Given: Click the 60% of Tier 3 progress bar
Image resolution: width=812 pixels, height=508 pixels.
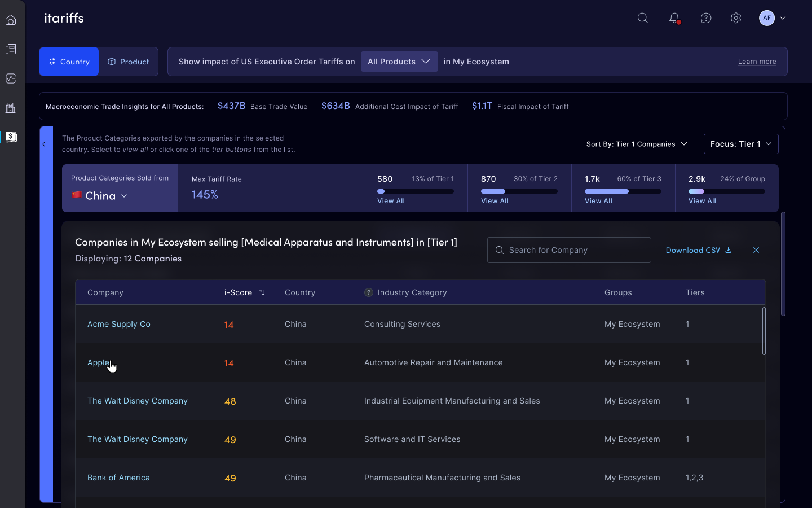Looking at the screenshot, I should click(x=623, y=191).
